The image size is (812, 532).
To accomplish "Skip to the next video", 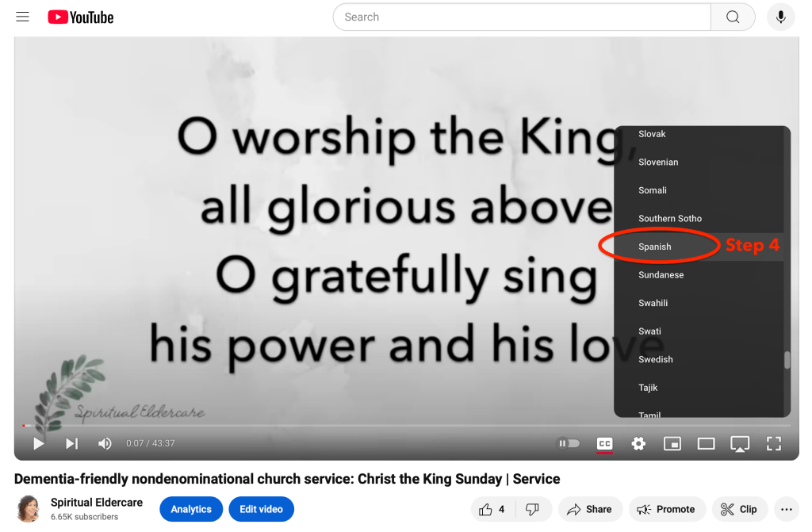I will pyautogui.click(x=71, y=443).
